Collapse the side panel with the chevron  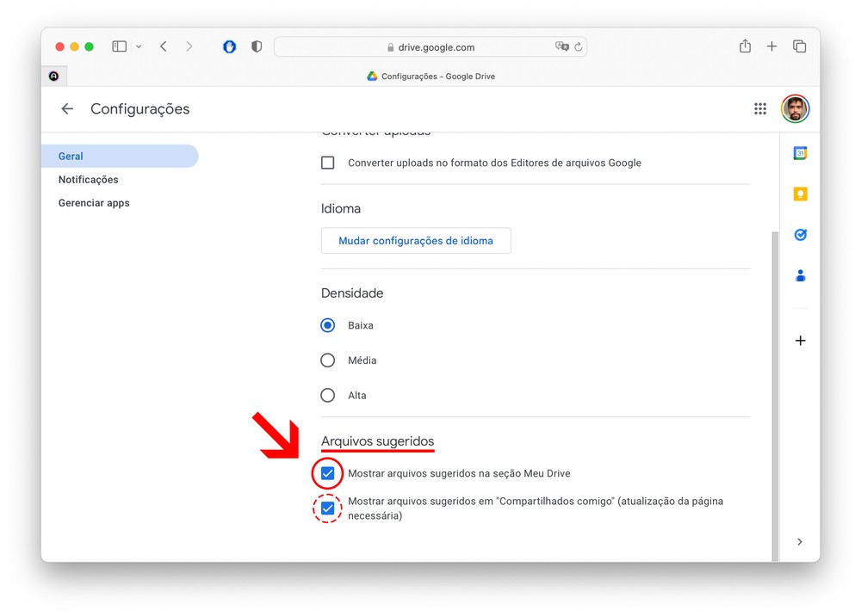click(800, 542)
